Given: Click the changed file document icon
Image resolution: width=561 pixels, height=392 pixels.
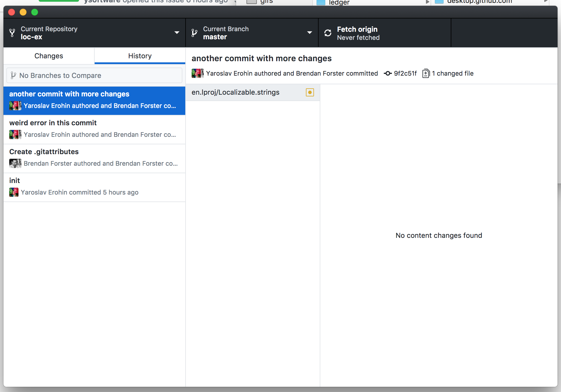Looking at the screenshot, I should coord(427,74).
